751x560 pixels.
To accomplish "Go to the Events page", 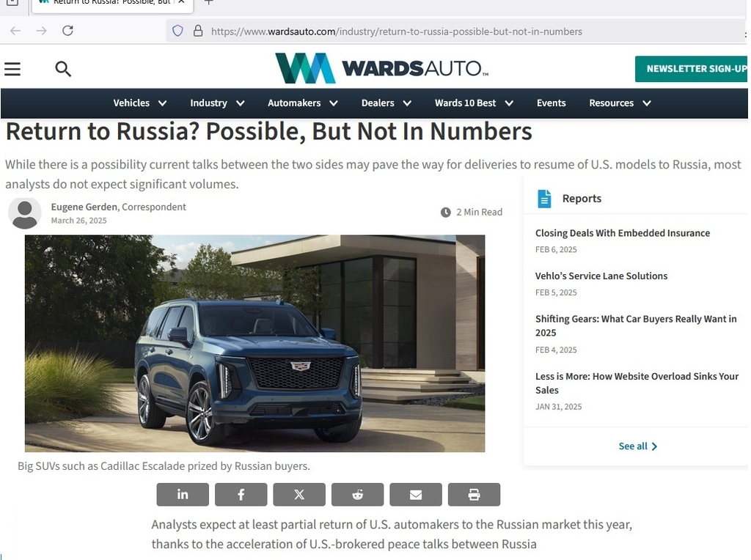I will point(552,103).
